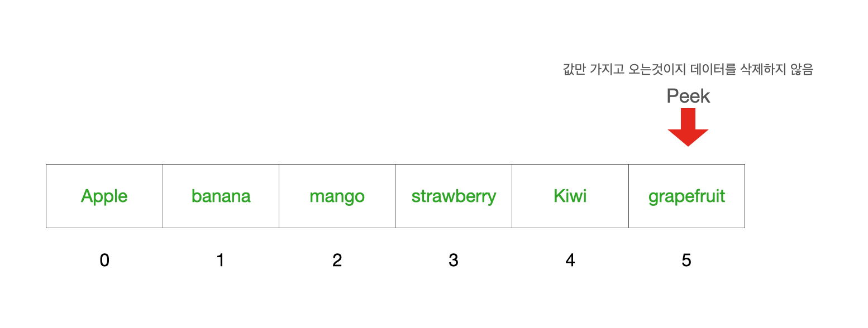Click index number 1
Viewport: 868px width, 328px height.
(x=221, y=260)
